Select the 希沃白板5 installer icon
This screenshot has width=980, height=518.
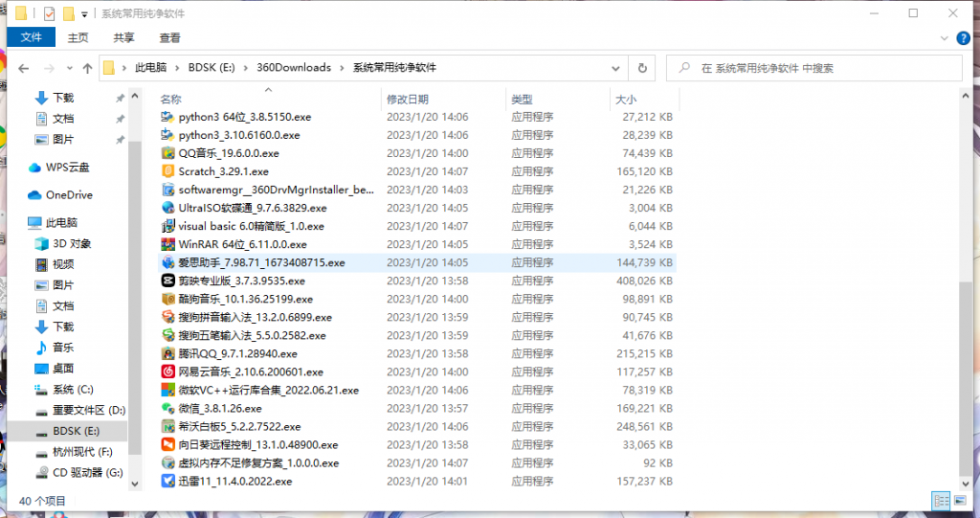pos(167,426)
